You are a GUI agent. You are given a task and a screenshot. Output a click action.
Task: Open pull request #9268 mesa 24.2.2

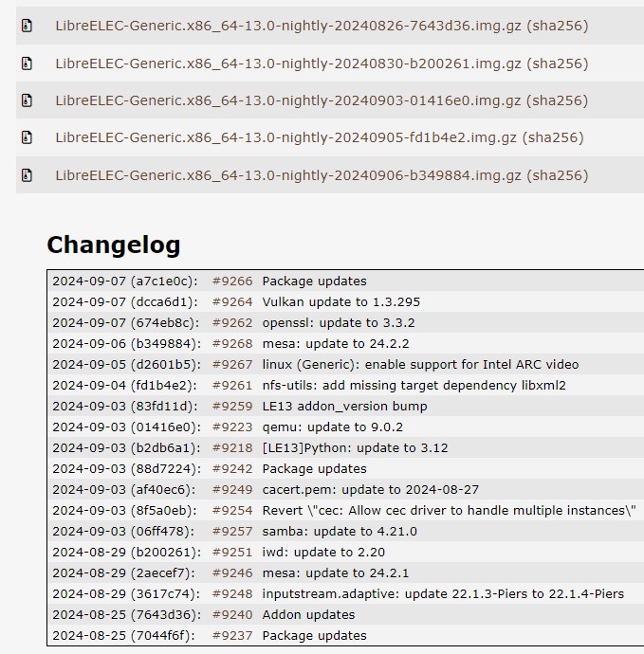[232, 344]
